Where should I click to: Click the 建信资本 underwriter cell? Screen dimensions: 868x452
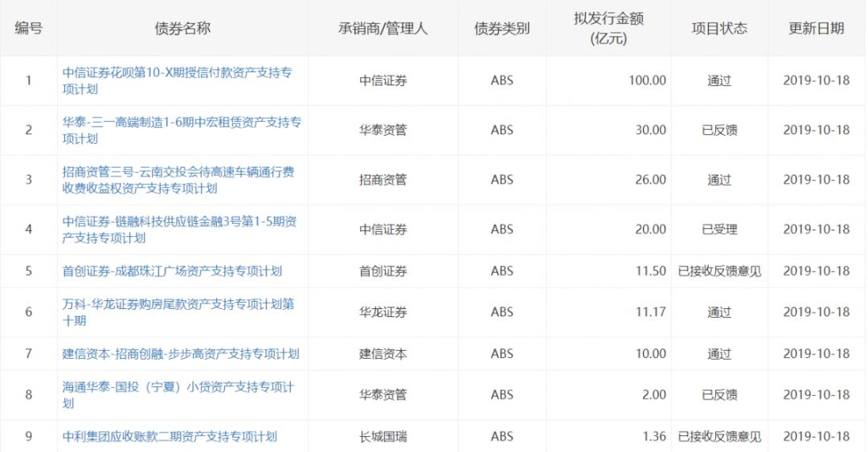(383, 353)
